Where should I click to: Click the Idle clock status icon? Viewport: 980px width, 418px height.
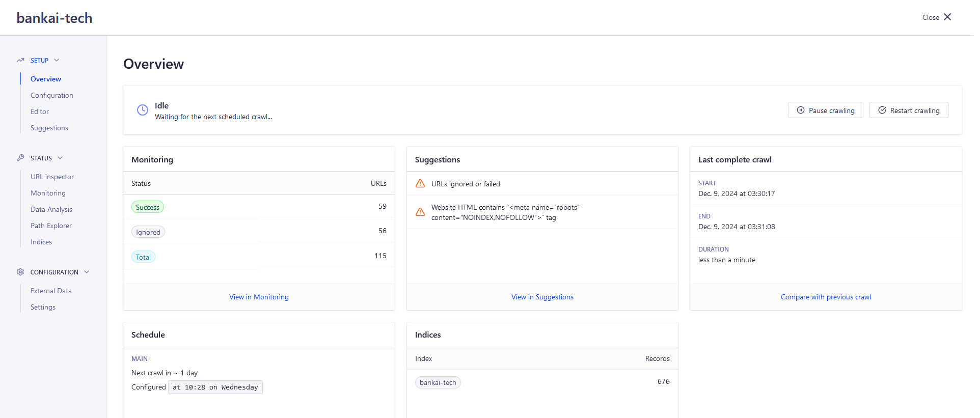coord(143,110)
